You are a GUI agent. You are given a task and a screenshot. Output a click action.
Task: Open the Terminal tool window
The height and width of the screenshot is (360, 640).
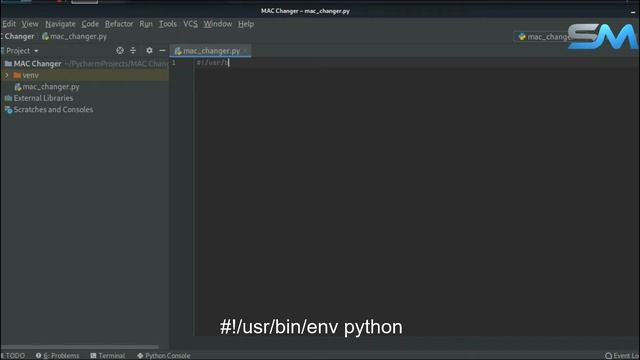pyautogui.click(x=107, y=356)
